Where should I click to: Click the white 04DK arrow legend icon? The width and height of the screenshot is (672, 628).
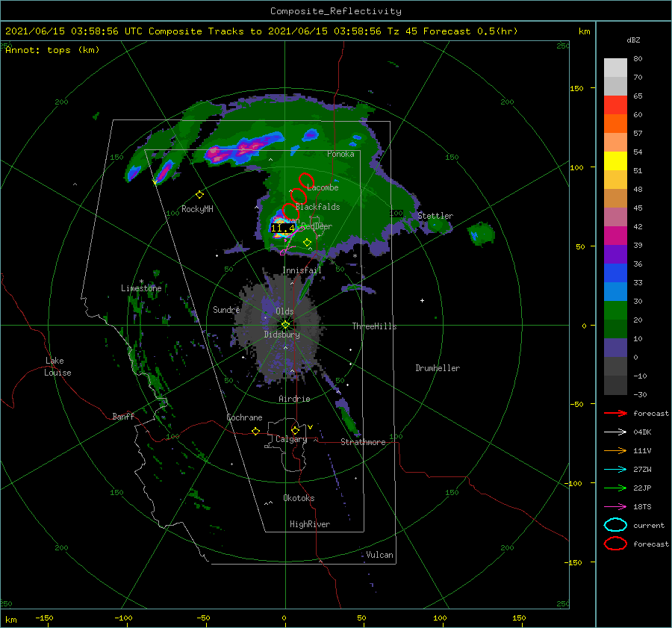coord(615,432)
